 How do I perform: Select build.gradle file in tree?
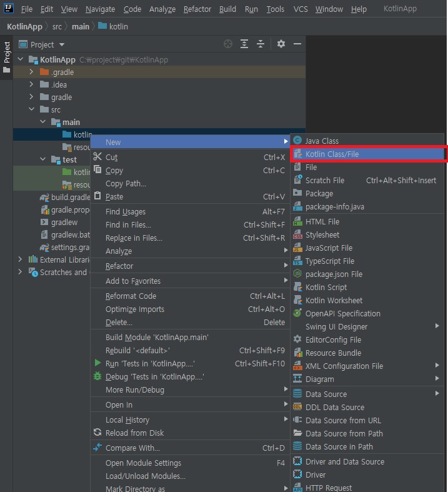pyautogui.click(x=65, y=197)
